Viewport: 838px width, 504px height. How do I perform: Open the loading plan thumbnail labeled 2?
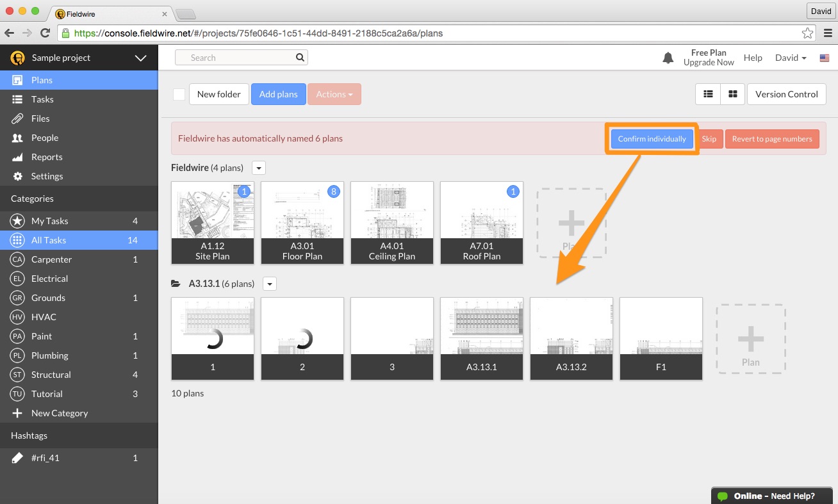tap(302, 338)
